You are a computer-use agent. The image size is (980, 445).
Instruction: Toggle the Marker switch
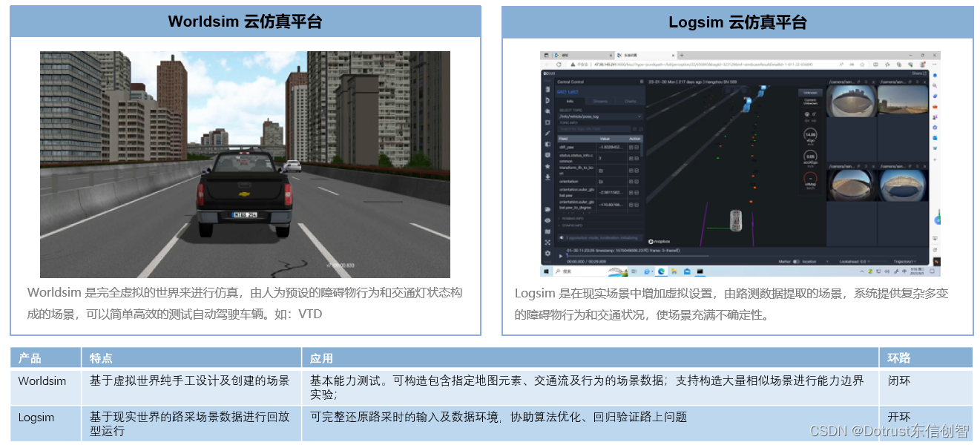point(796,261)
